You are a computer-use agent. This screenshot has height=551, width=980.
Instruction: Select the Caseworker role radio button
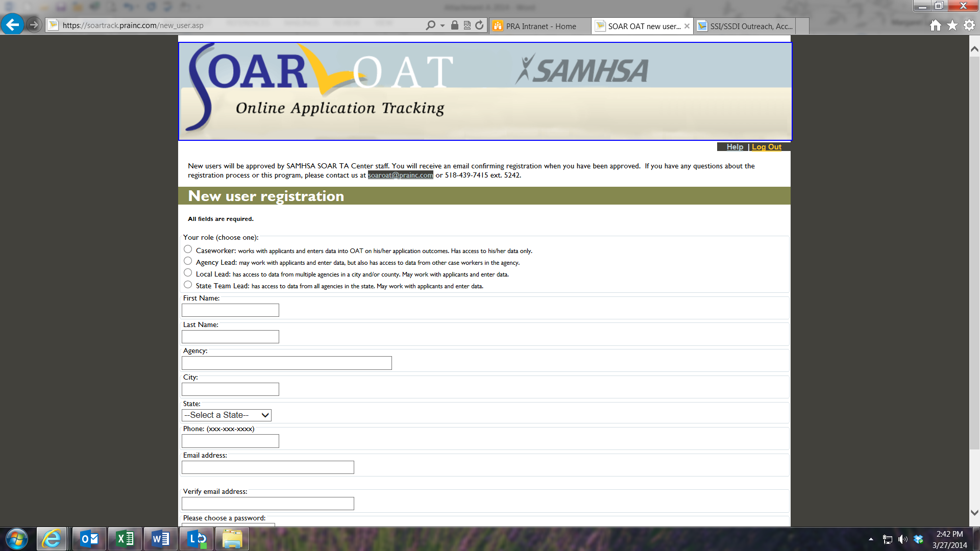(x=188, y=249)
